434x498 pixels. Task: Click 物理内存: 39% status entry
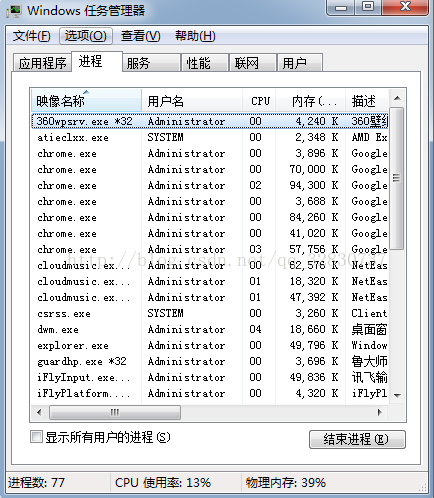286,483
